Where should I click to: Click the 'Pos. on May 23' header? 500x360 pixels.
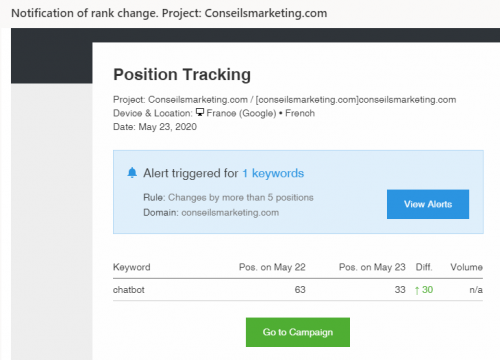click(x=372, y=267)
